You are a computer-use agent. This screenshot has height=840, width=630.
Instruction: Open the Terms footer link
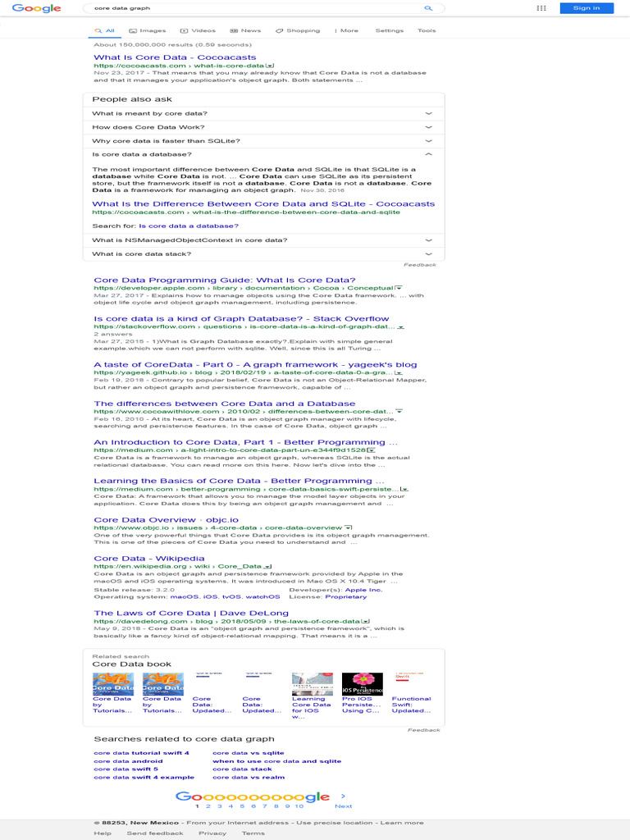[x=253, y=833]
